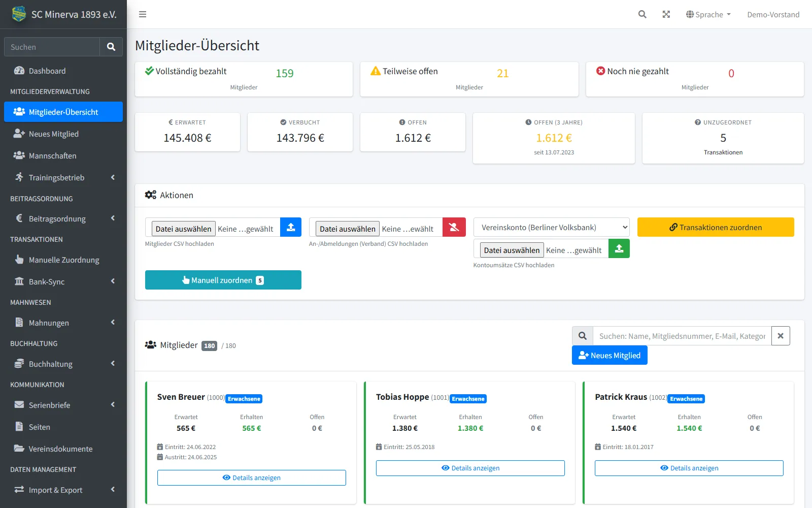Click the Erwachsene badge on Patrick Kraus
The height and width of the screenshot is (508, 812).
point(686,399)
